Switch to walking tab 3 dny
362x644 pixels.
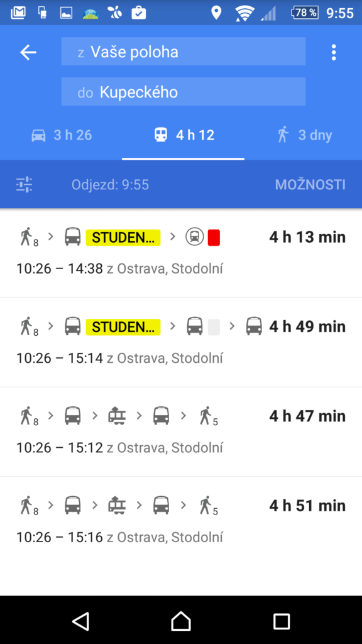point(304,135)
